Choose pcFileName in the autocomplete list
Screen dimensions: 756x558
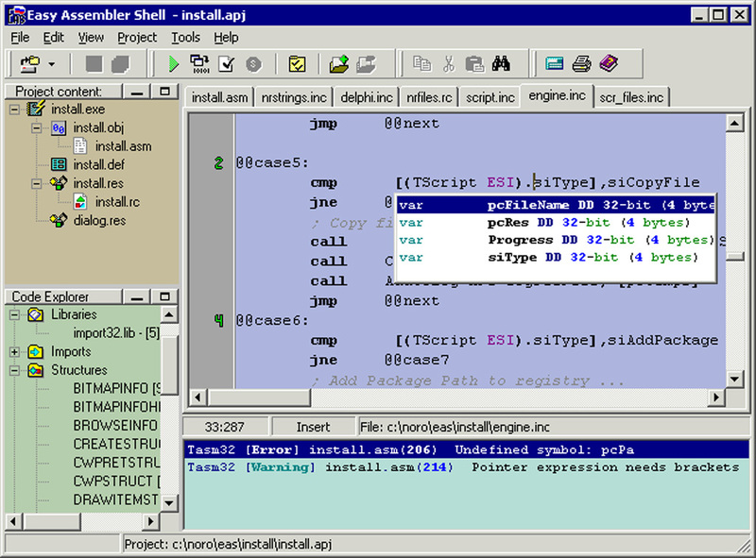point(556,205)
